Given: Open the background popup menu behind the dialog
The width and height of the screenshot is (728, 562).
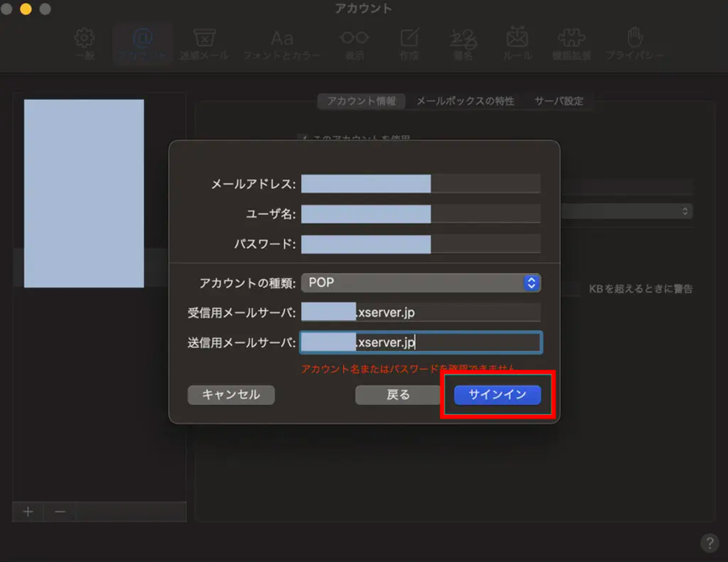Looking at the screenshot, I should point(627,211).
